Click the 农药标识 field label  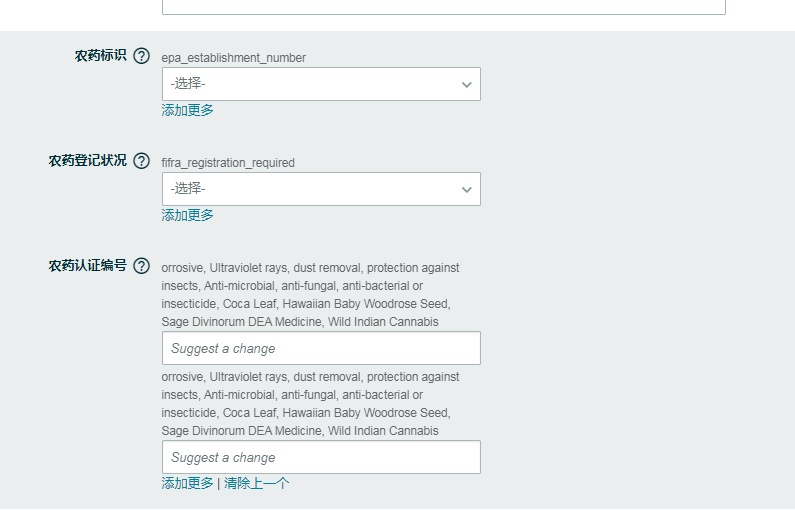[x=100, y=56]
